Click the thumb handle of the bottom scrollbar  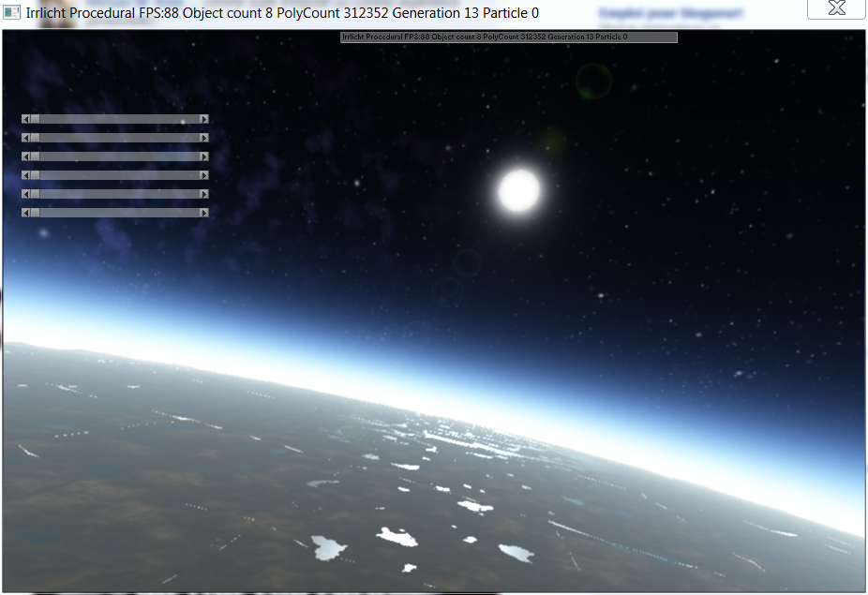click(35, 213)
